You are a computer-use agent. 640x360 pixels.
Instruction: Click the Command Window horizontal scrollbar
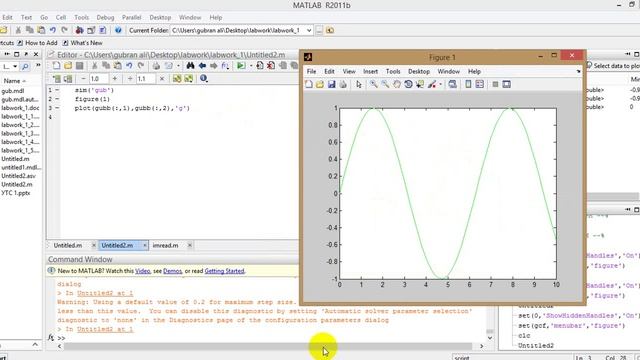point(268,346)
